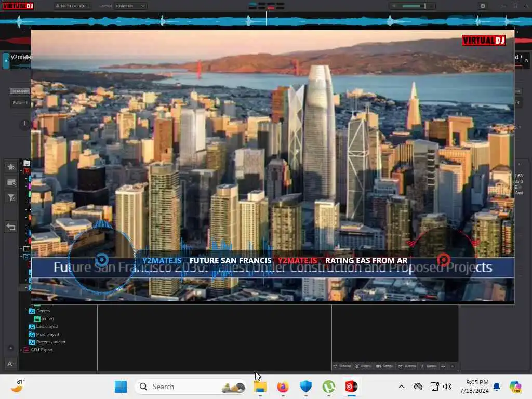Click the deck A letter indicator
Screen dimensions: 532x399
click(6, 61)
